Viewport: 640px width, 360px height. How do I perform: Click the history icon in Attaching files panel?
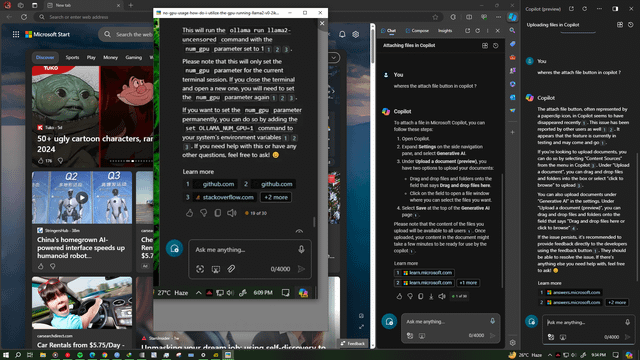(x=496, y=46)
